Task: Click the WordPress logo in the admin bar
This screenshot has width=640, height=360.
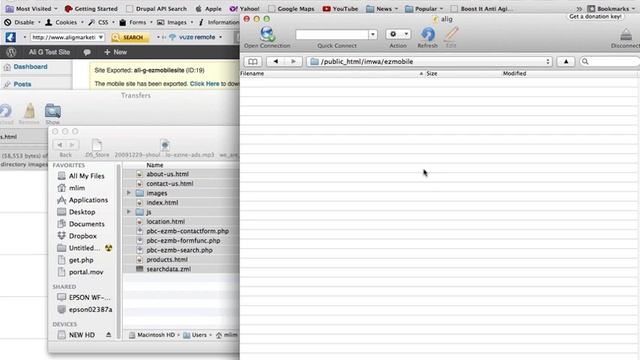Action: pyautogui.click(x=11, y=52)
